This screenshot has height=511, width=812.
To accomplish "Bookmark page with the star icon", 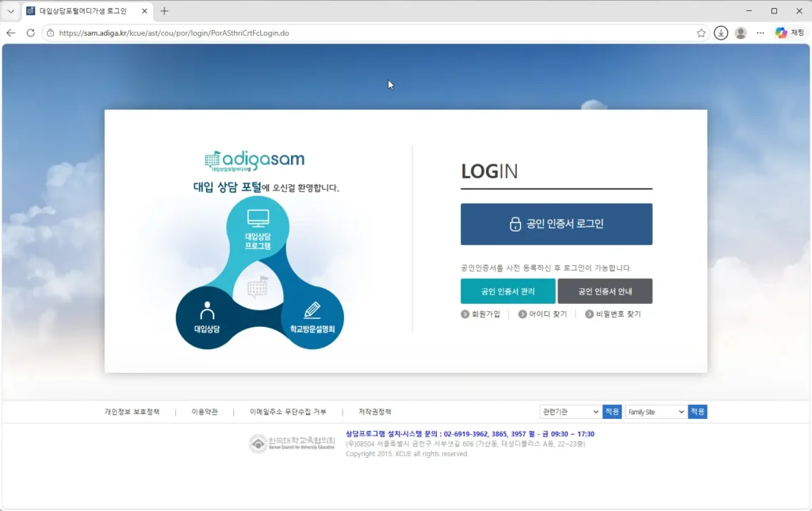I will pos(701,33).
